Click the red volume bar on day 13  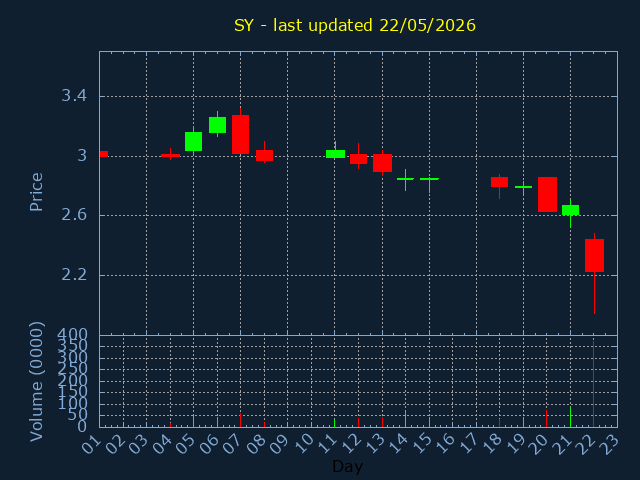[382, 422]
